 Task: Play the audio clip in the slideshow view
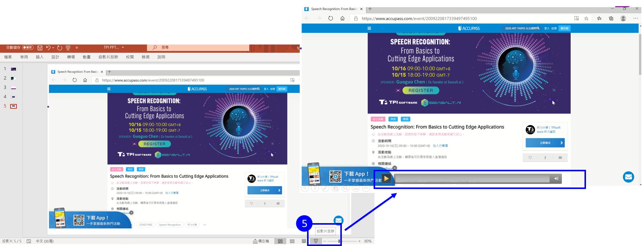click(386, 179)
